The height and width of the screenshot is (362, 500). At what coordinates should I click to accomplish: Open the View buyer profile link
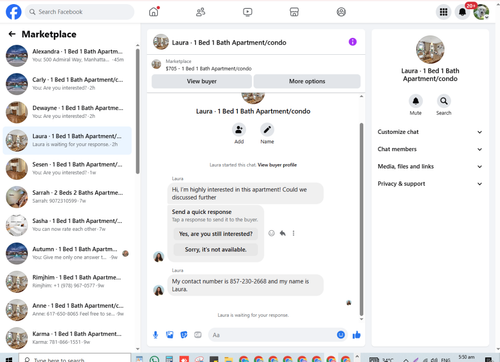point(277,165)
